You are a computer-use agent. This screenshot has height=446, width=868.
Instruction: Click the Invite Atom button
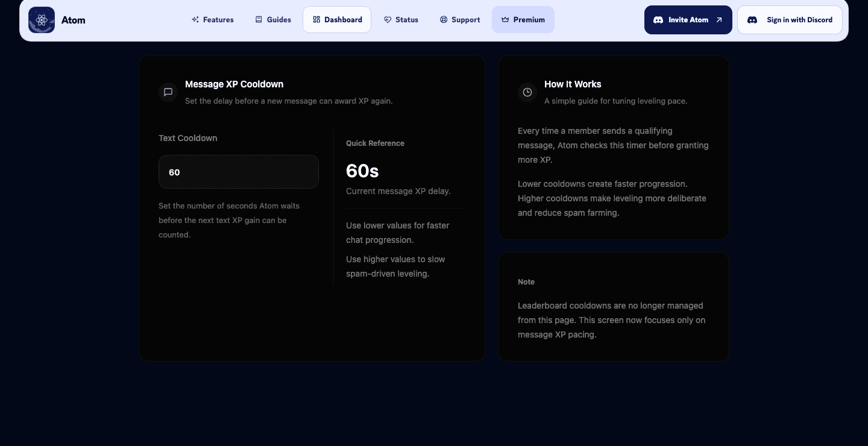click(688, 20)
